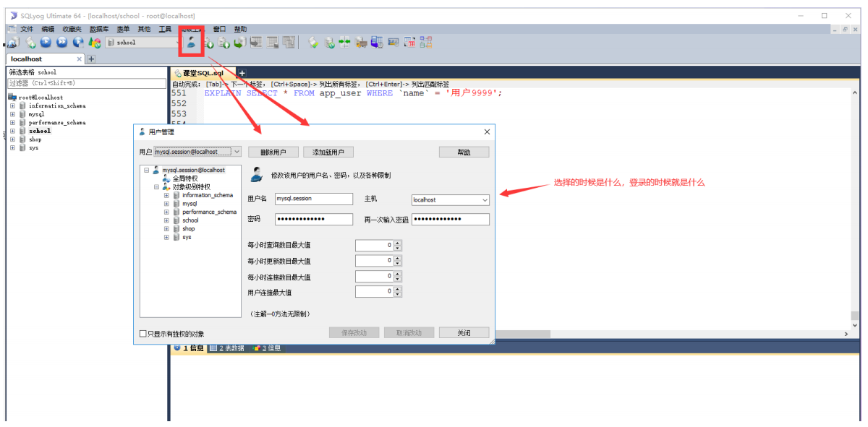868x427 pixels.
Task: Click the 每小时查询数目最大值 value box
Action: (x=374, y=245)
